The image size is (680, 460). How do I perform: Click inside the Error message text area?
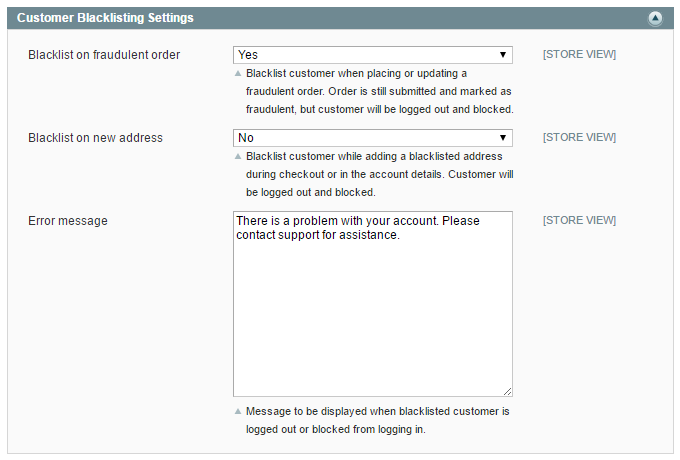click(x=373, y=304)
